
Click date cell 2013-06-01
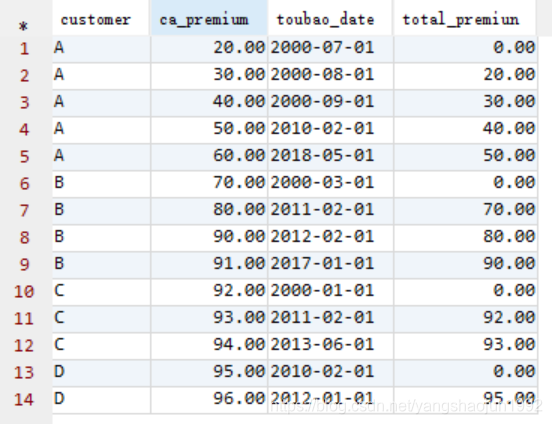coord(330,346)
